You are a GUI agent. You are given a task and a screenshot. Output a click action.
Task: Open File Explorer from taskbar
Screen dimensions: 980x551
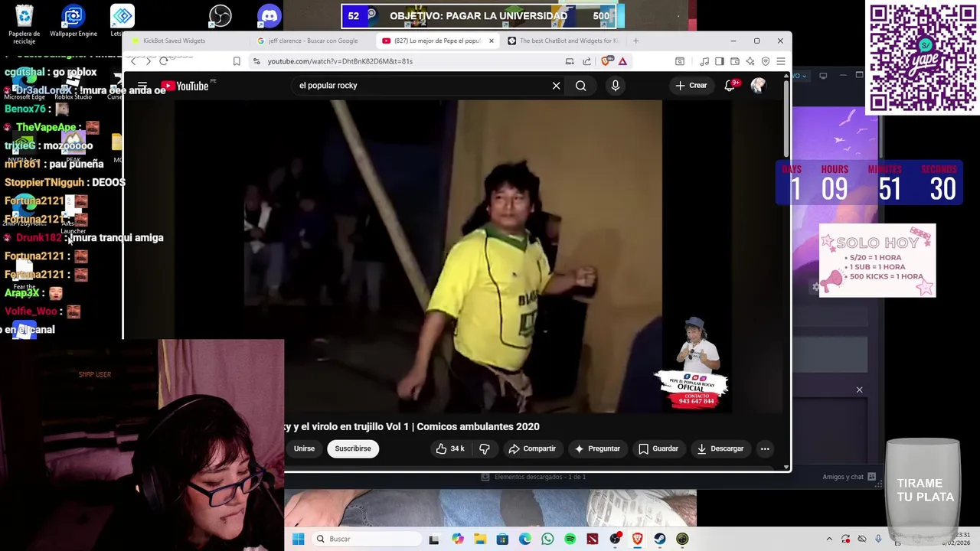click(x=480, y=539)
